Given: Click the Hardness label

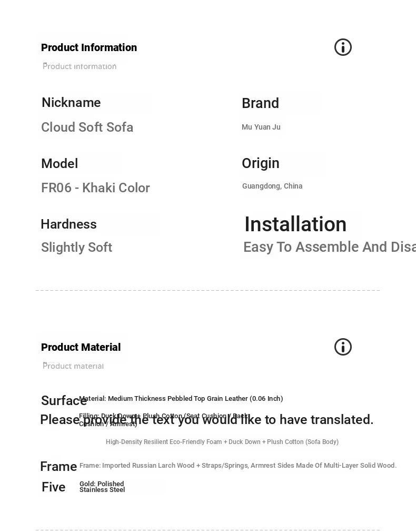Looking at the screenshot, I should point(68,224).
